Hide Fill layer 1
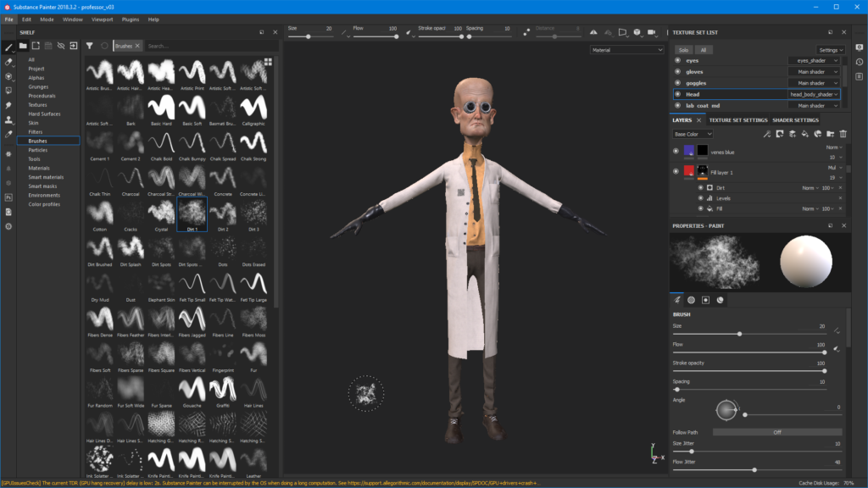868x488 pixels. pos(676,171)
